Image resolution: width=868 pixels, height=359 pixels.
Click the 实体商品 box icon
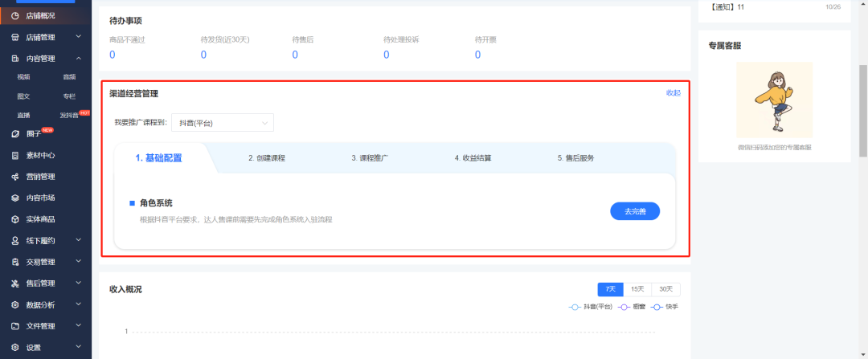coord(15,219)
